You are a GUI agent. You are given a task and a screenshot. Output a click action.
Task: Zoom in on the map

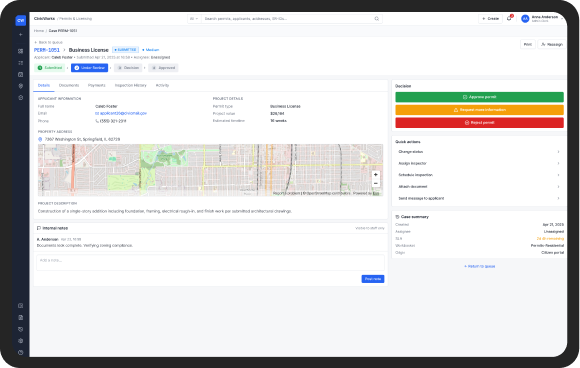coord(375,175)
